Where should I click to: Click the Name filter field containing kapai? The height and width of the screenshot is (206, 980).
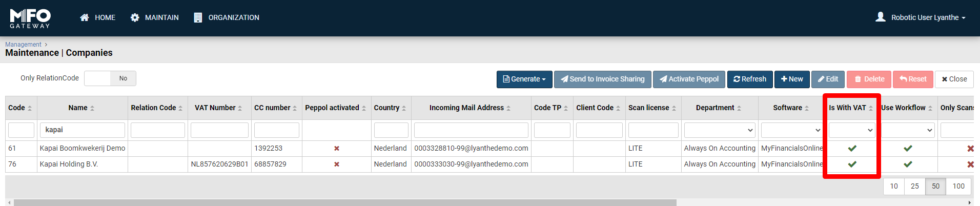[x=83, y=130]
